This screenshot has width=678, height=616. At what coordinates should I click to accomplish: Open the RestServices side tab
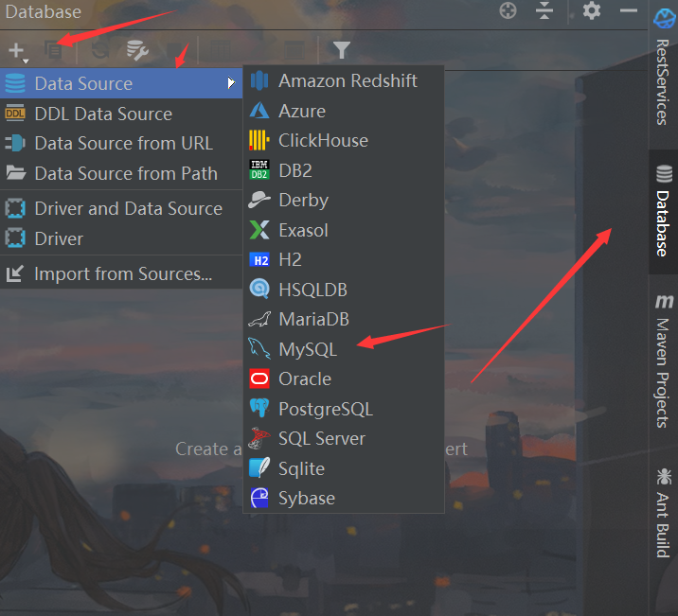[663, 69]
